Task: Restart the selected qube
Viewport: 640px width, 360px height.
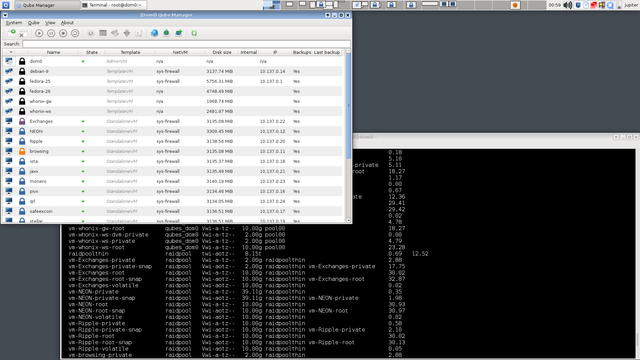Action: click(75, 33)
